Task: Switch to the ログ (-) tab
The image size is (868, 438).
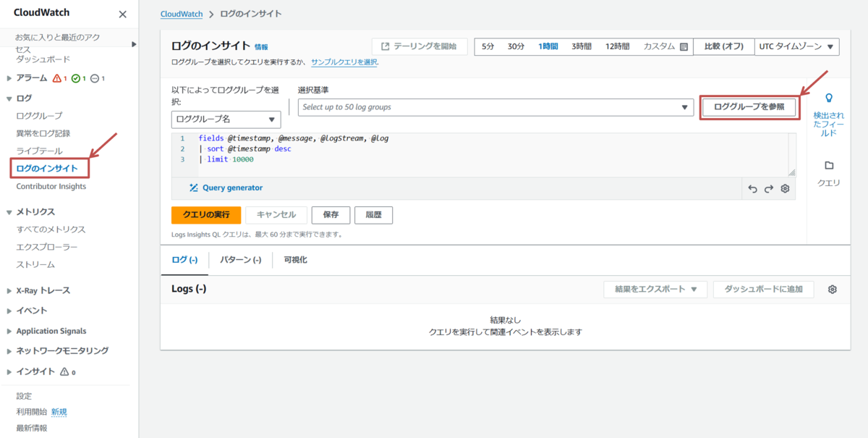Action: coord(184,260)
